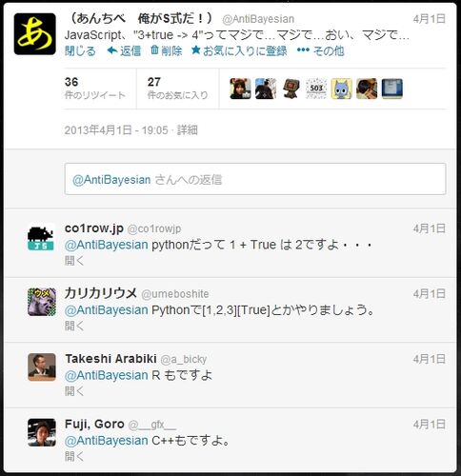View the 36 retweets count

(x=95, y=89)
